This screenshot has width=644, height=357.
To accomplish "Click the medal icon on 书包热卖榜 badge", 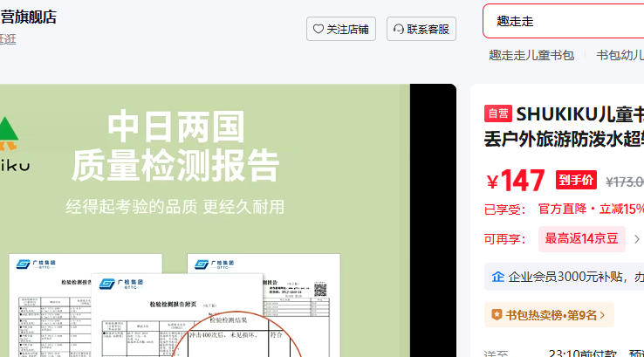I will click(x=497, y=314).
